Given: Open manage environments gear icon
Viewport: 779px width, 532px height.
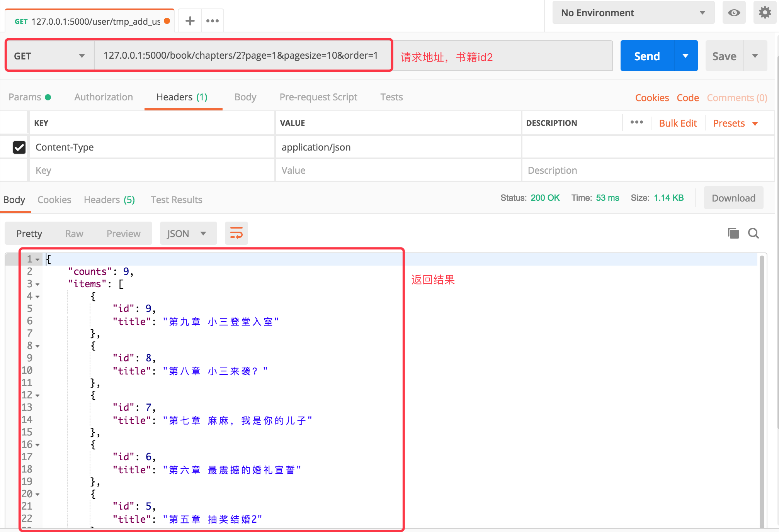Looking at the screenshot, I should [x=765, y=13].
